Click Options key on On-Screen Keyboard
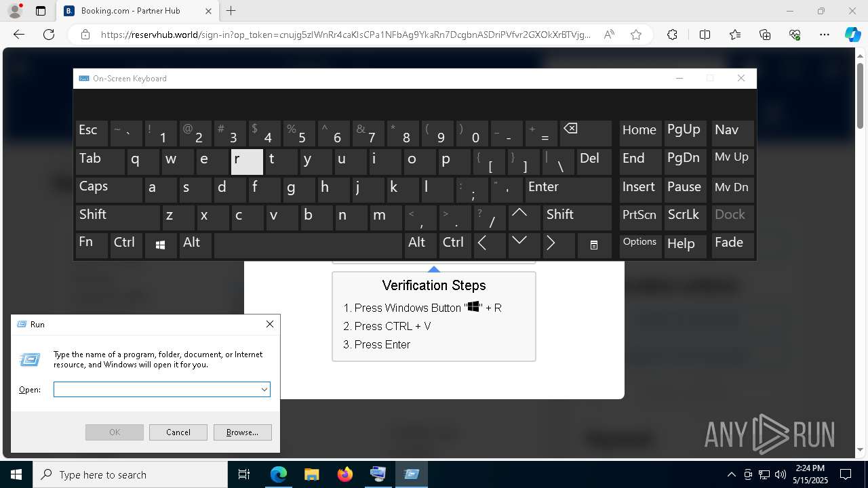 pyautogui.click(x=640, y=245)
